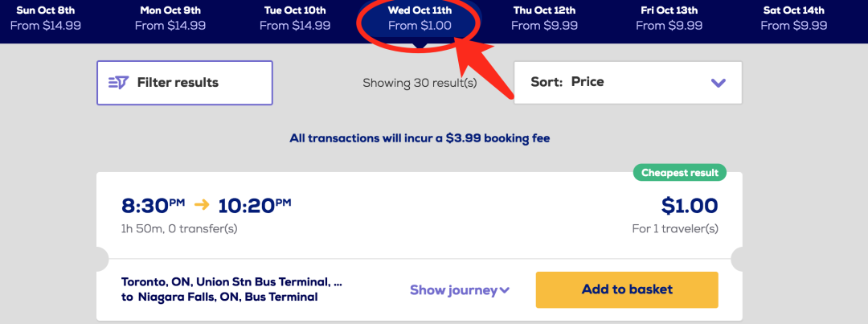This screenshot has height=324, width=868.
Task: Choose the Thu Oct 12th date tab
Action: click(x=545, y=18)
